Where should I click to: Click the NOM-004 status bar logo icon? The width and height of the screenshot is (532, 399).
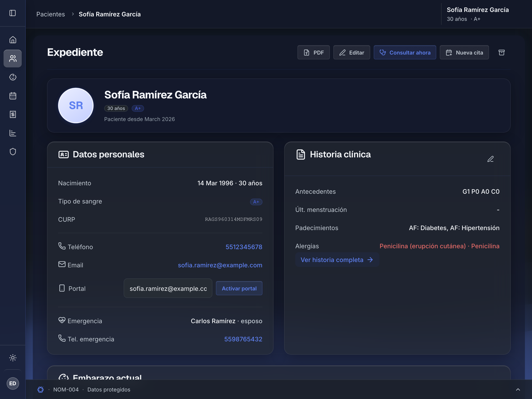click(x=40, y=389)
